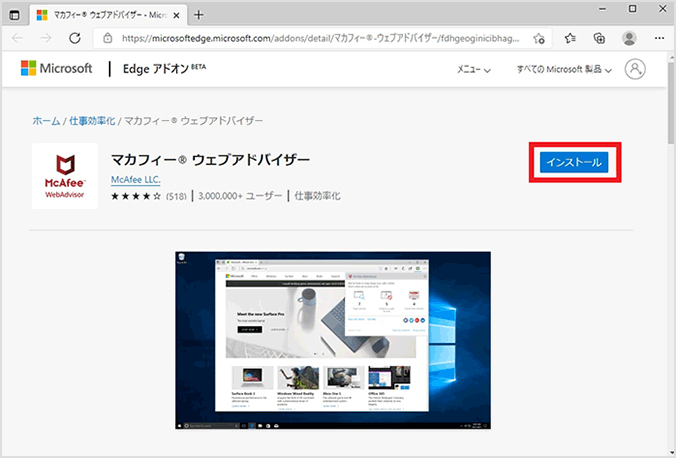Go forward to the next page
The height and width of the screenshot is (458, 676).
click(46, 38)
